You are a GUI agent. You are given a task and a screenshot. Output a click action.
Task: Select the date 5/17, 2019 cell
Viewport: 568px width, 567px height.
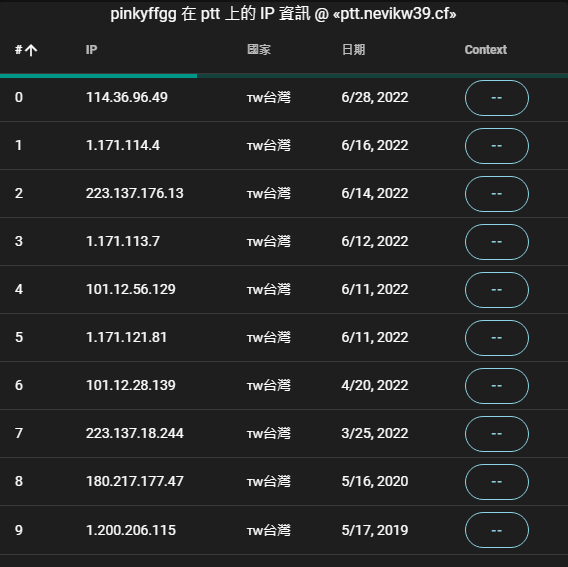[x=375, y=530]
